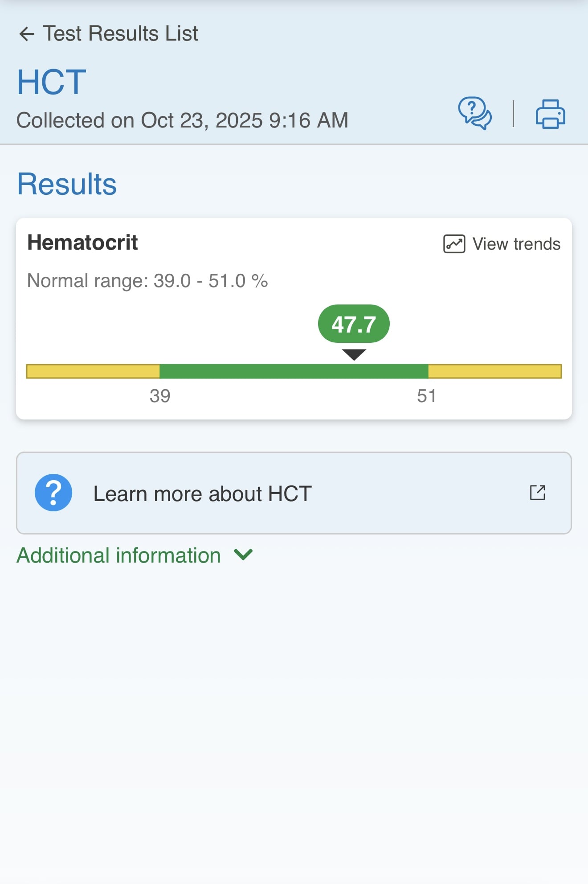Print this result via printer icon
Image resolution: width=588 pixels, height=884 pixels.
pos(550,114)
